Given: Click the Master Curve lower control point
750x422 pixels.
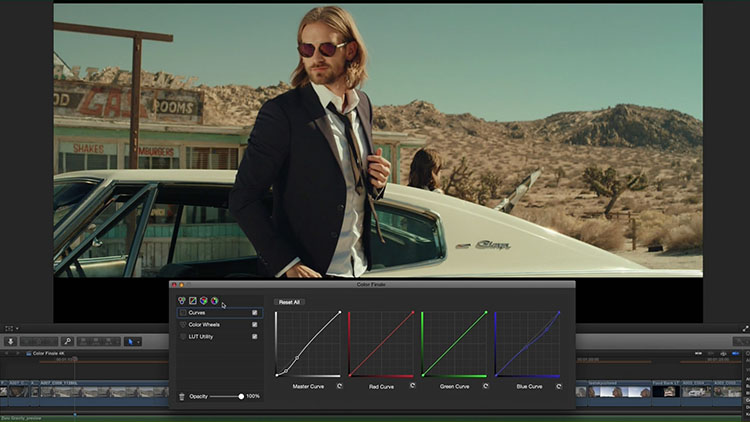Looking at the screenshot, I should click(286, 371).
